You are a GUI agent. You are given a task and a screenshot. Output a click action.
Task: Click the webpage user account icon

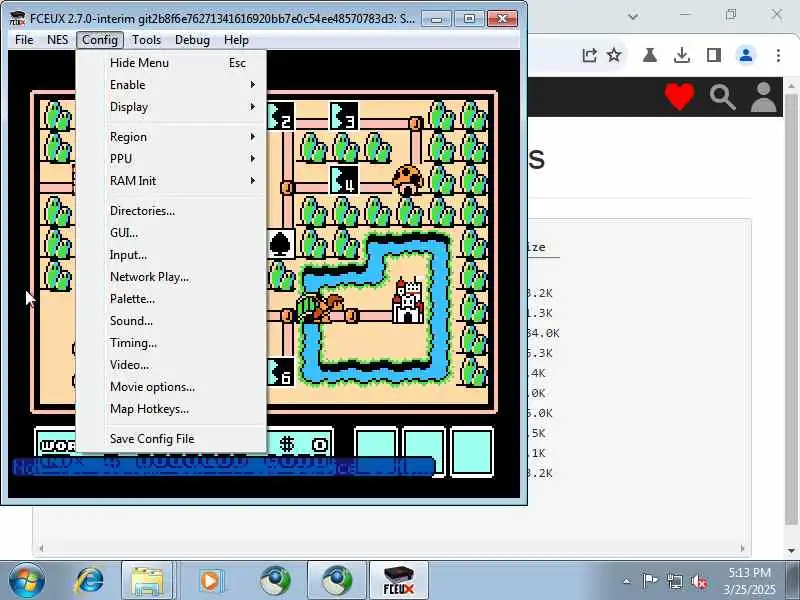763,97
